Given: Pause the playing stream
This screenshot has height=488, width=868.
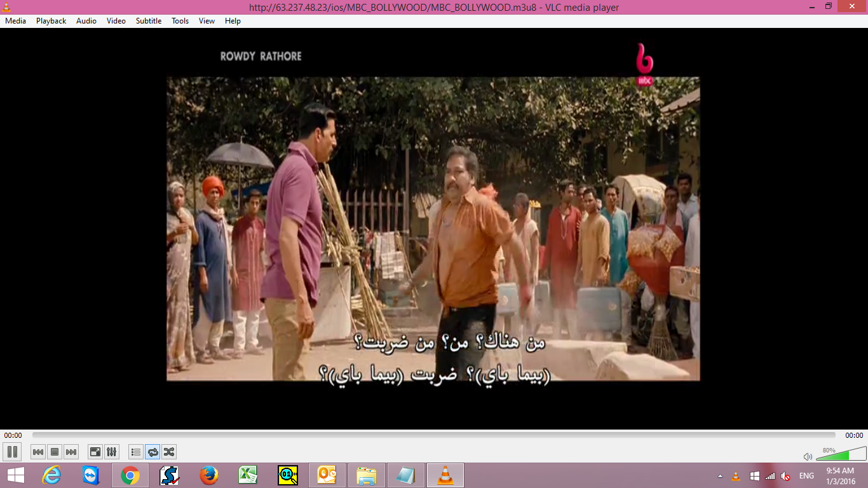Looking at the screenshot, I should click(12, 452).
